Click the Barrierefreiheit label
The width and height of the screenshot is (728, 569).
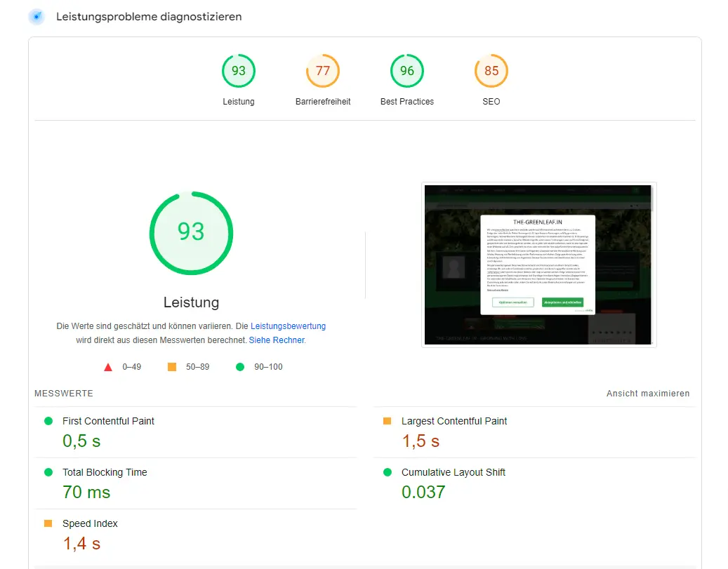click(x=323, y=102)
